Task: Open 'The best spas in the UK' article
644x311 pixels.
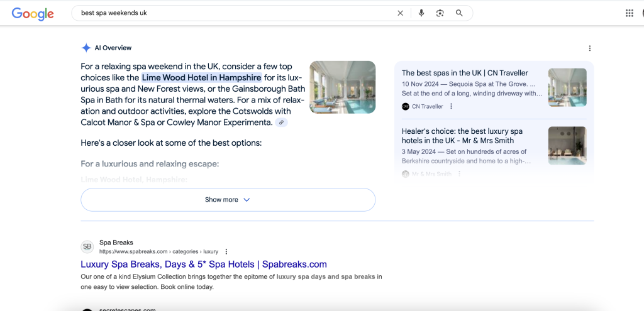Action: pos(465,73)
